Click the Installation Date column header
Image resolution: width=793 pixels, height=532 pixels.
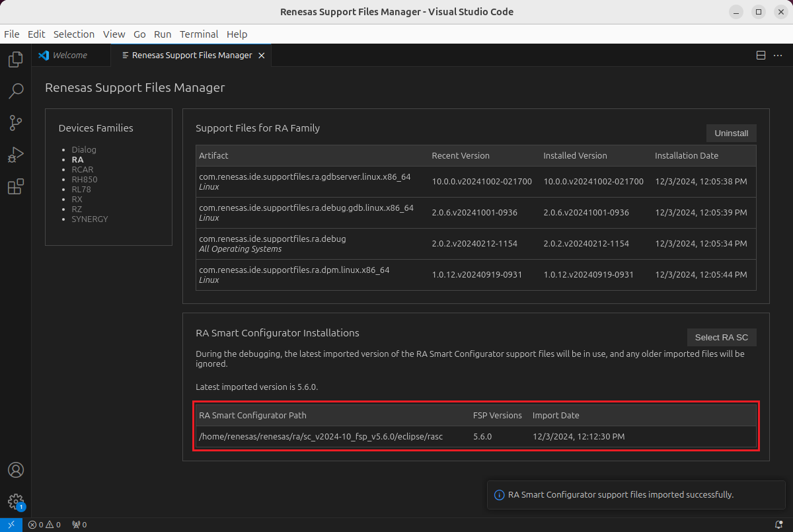click(x=687, y=156)
